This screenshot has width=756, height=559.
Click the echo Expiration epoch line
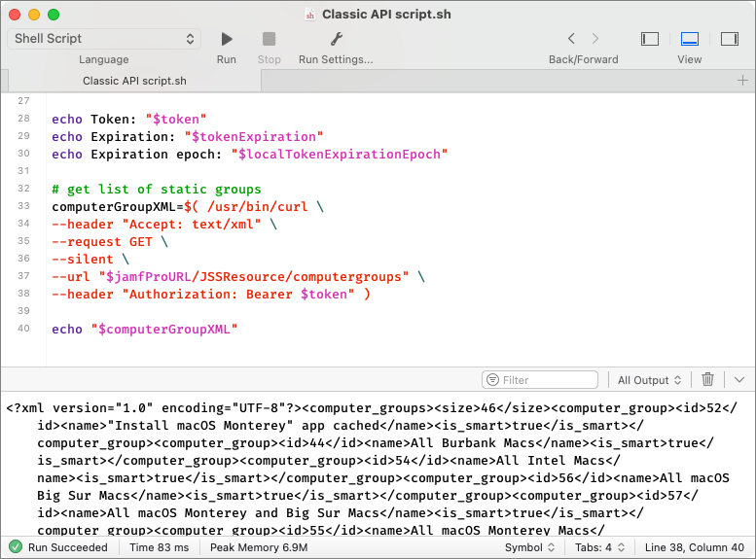point(249,155)
